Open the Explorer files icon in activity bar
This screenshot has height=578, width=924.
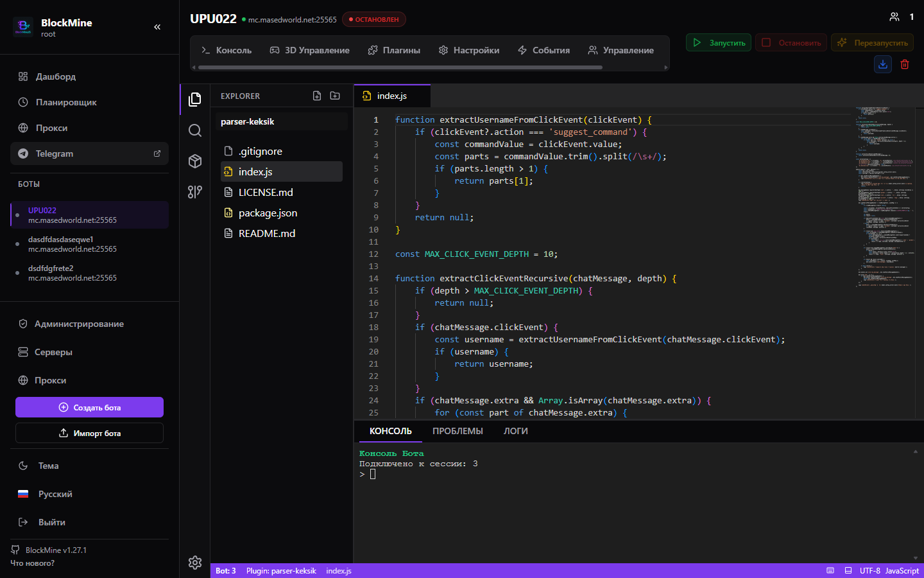pos(195,99)
